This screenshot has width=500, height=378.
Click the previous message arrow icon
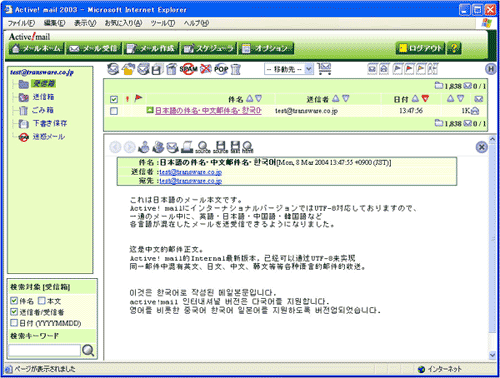point(115,147)
